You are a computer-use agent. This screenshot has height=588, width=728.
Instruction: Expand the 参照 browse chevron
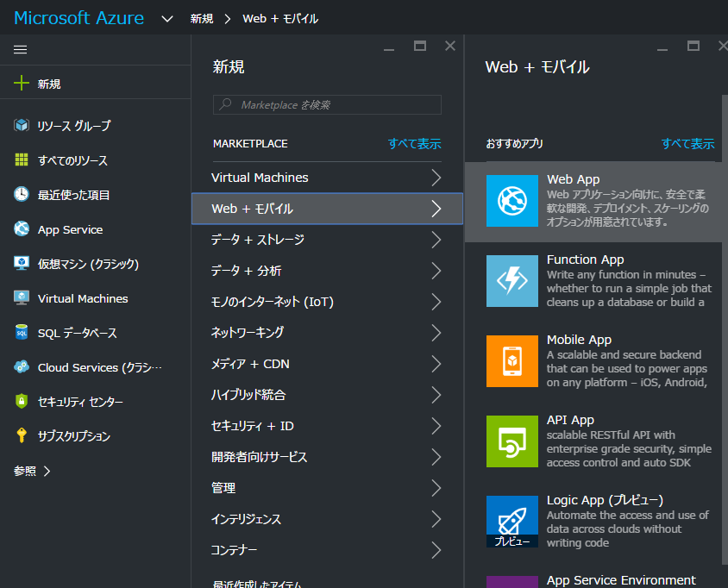tap(47, 471)
